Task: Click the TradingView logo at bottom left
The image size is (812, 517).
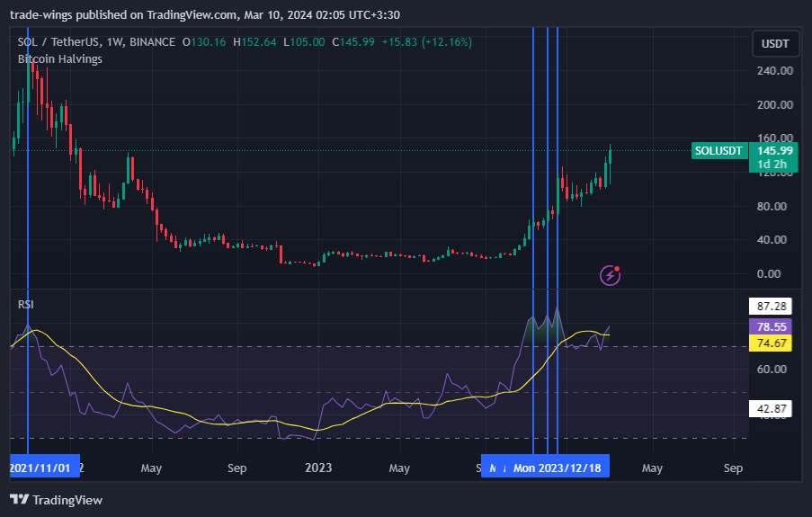Action: [x=56, y=500]
